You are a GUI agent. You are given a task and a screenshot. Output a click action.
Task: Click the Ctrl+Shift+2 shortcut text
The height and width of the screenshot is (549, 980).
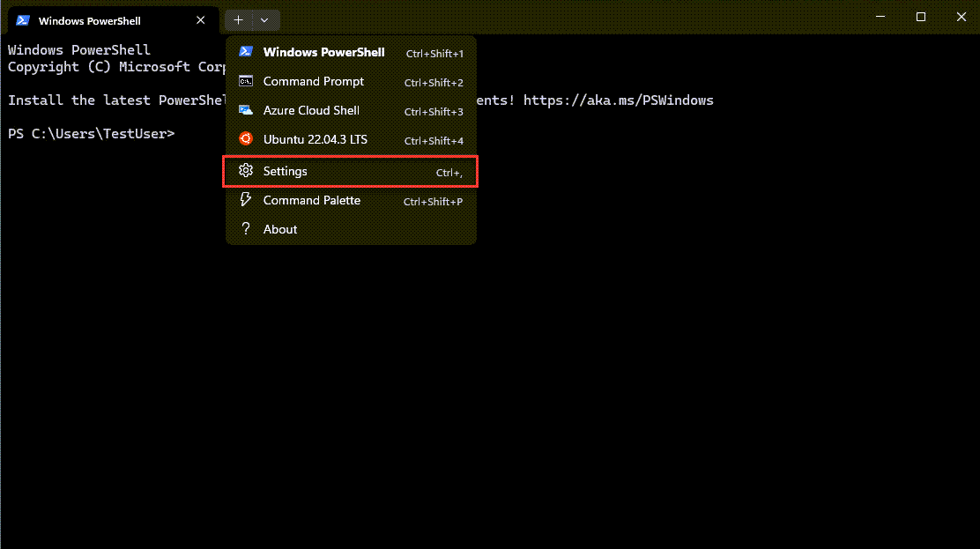[434, 83]
